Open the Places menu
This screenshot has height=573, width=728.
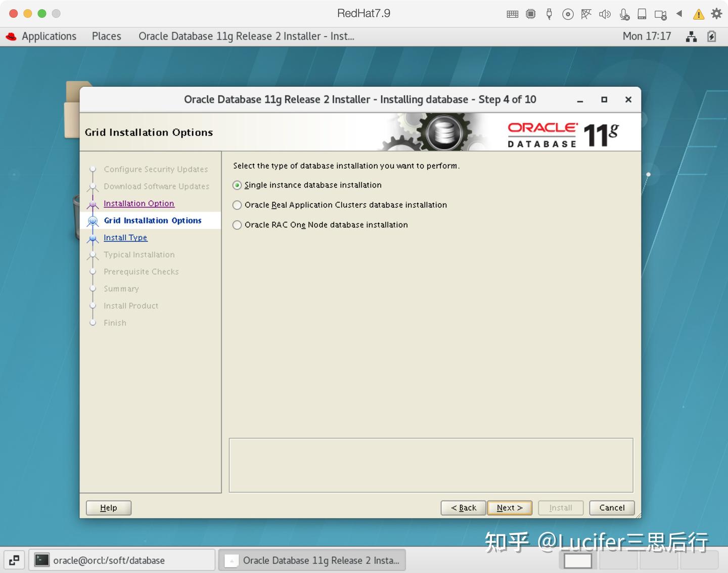point(106,36)
